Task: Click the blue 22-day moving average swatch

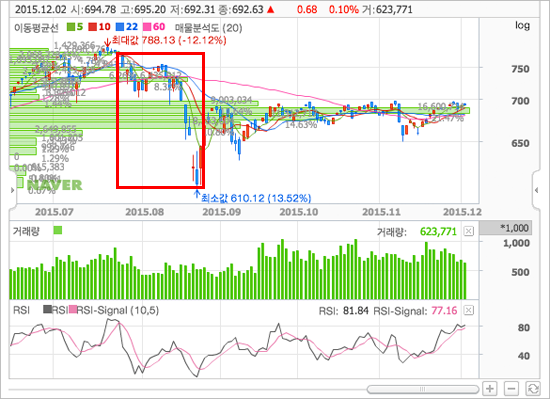Action: tap(120, 27)
